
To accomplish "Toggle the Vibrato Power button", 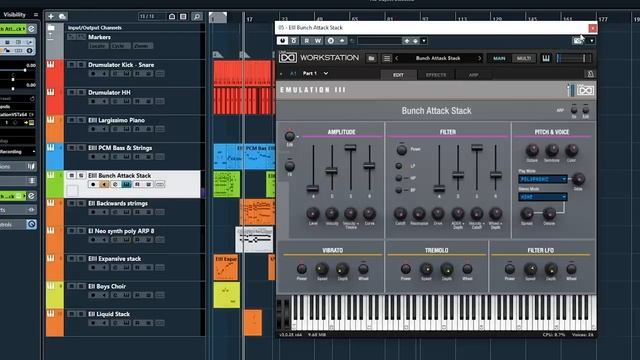I will coord(302,269).
